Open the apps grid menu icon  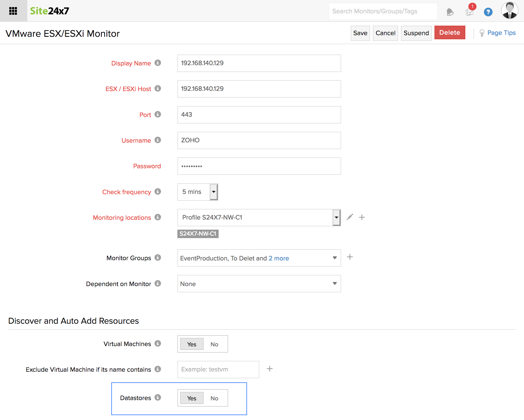pos(13,11)
